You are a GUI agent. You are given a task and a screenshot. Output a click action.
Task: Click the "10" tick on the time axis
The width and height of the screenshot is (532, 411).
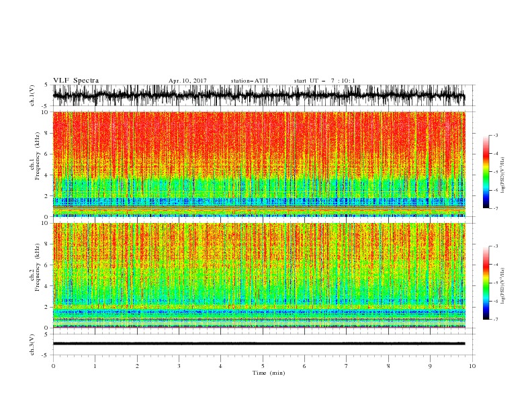pos(472,366)
